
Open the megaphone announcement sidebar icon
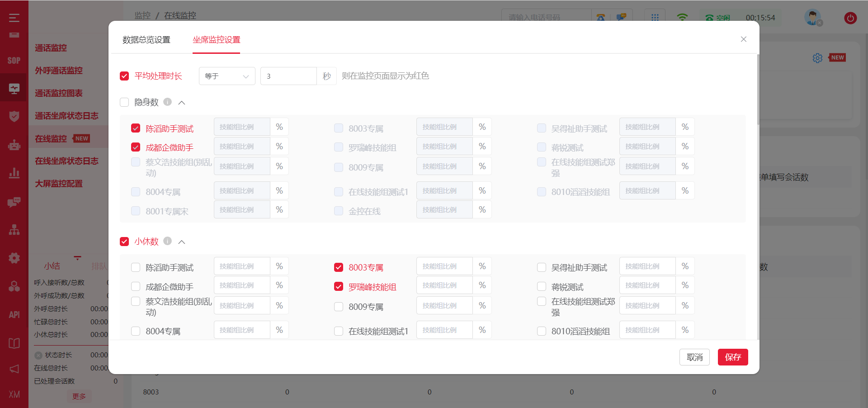pyautogui.click(x=14, y=369)
